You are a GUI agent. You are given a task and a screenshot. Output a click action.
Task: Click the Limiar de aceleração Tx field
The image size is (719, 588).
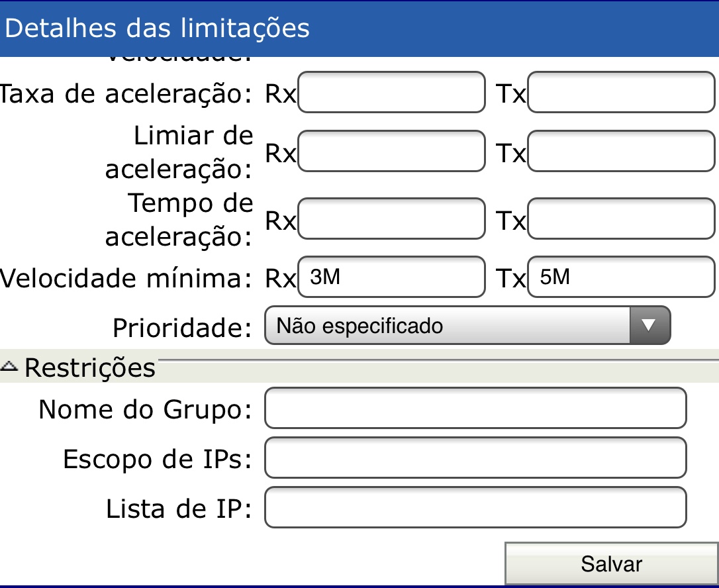point(621,153)
